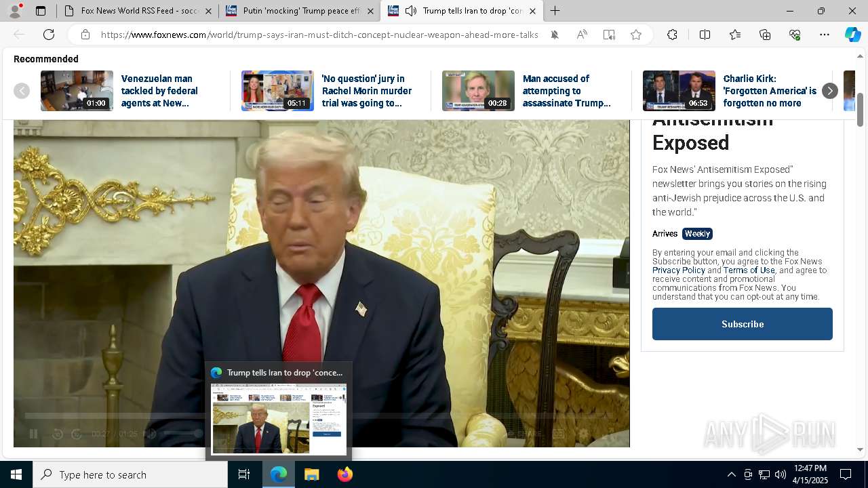Rewind the video ten seconds

click(58, 434)
